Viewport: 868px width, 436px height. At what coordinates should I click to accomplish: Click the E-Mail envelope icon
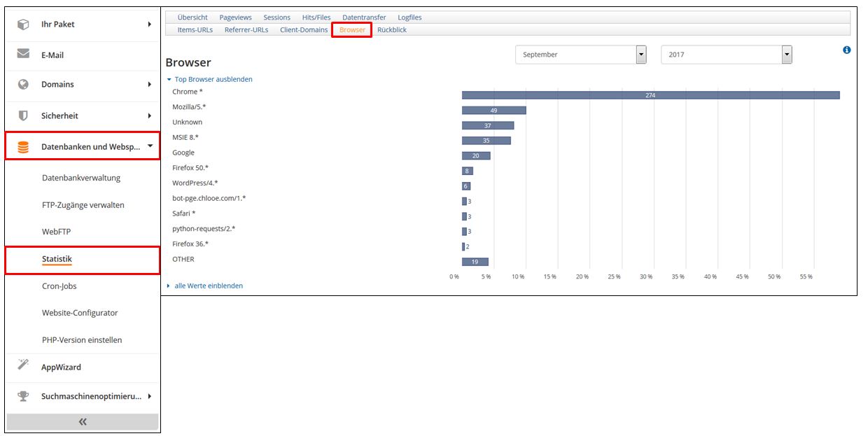click(23, 55)
